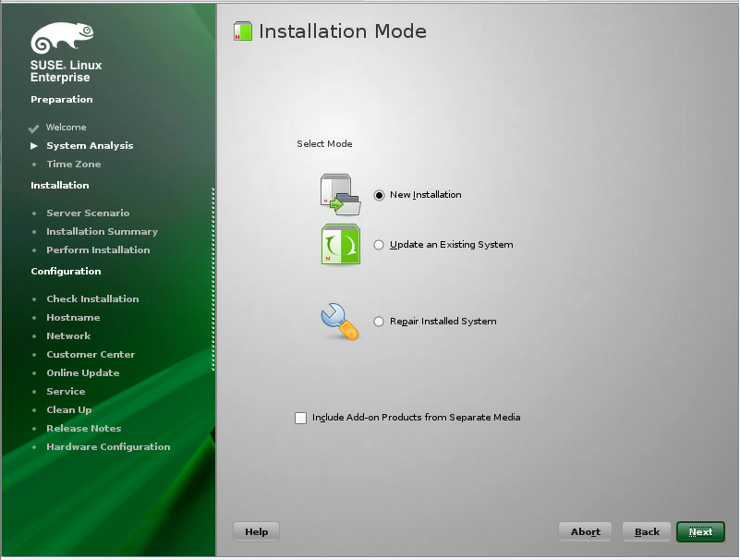Click the Select Mode label
The image size is (740, 560).
coord(324,143)
